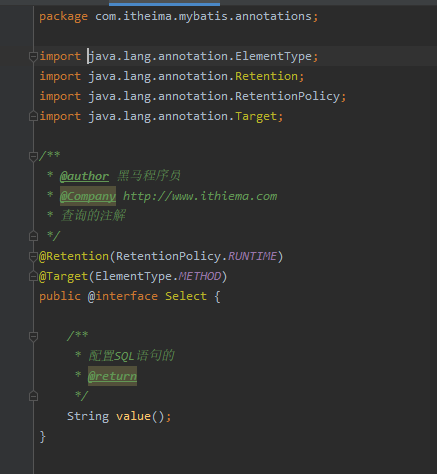Toggle fold marker beside @Retention annotation
This screenshot has width=437, height=474.
point(33,256)
